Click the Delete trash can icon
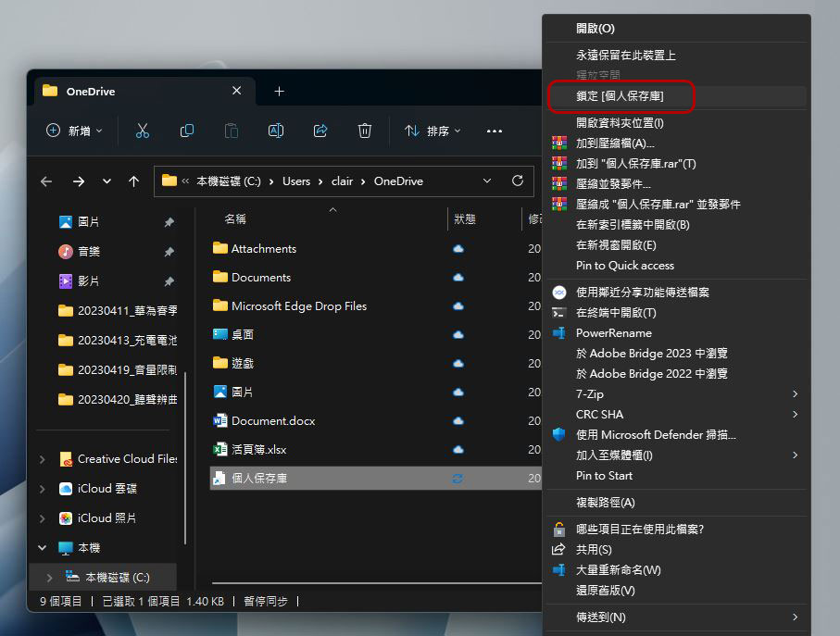This screenshot has height=636, width=840. (365, 131)
